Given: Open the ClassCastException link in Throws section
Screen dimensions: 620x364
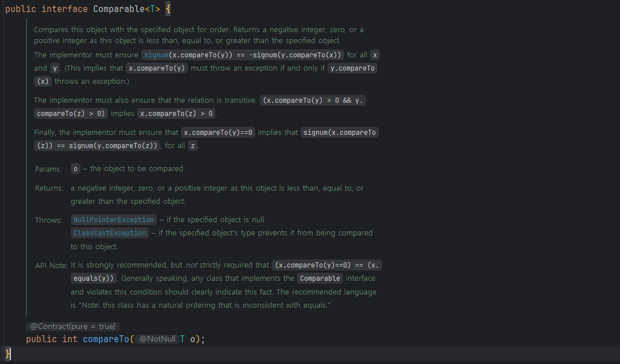Looking at the screenshot, I should tap(110, 233).
